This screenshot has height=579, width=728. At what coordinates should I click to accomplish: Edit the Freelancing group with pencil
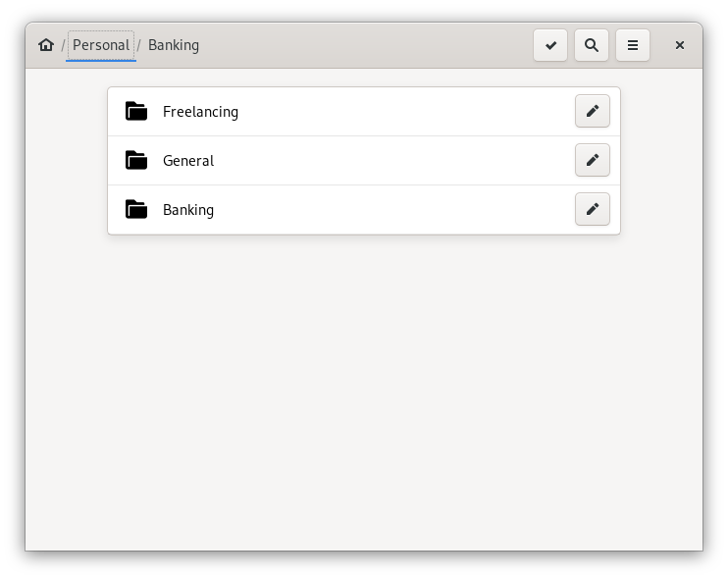point(593,111)
